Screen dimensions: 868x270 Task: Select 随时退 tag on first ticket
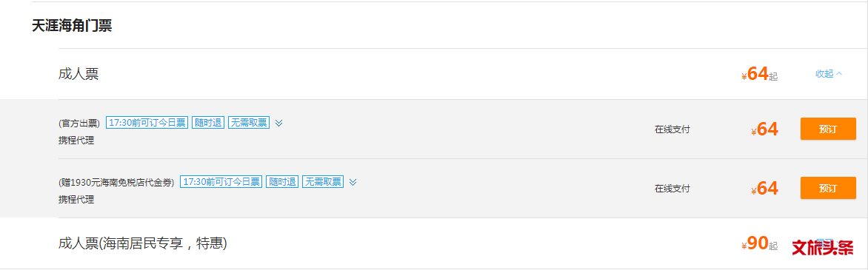pyautogui.click(x=208, y=123)
